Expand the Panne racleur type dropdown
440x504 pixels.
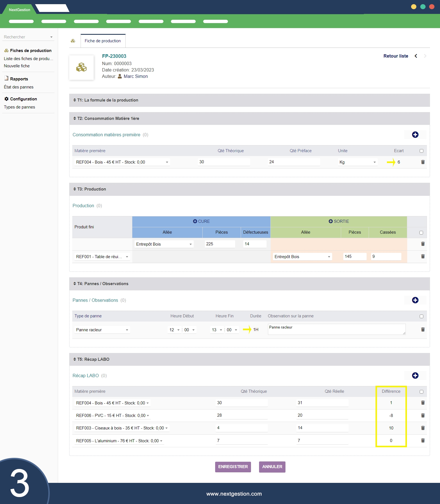102,330
